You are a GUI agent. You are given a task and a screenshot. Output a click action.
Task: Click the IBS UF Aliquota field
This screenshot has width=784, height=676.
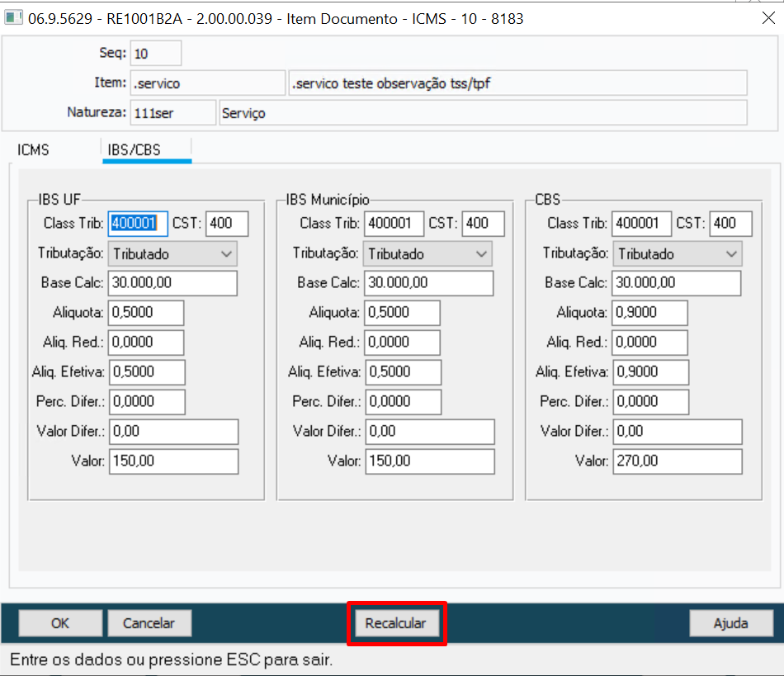coord(146,313)
